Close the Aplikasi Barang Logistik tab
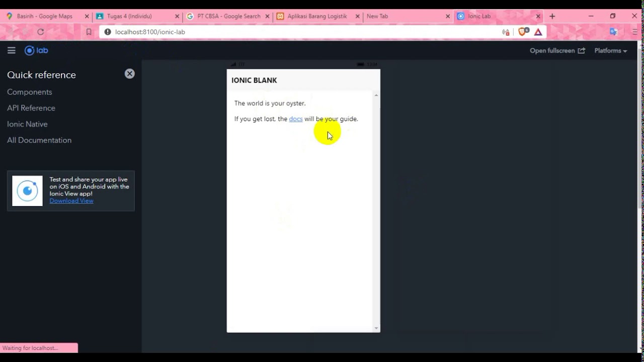The image size is (644, 362). [358, 16]
